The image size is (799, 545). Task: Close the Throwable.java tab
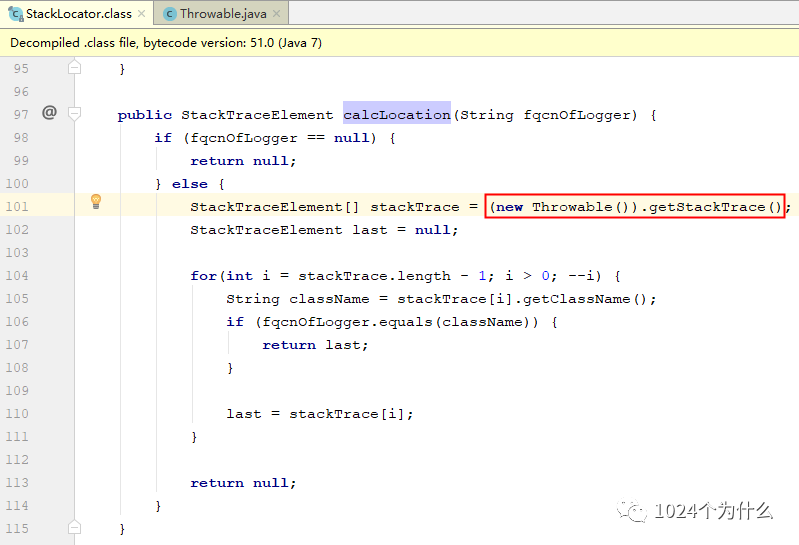click(277, 14)
